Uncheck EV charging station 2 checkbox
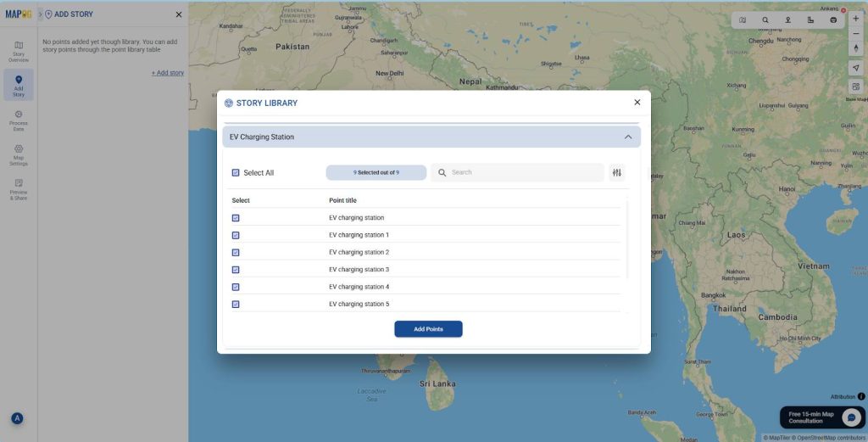This screenshot has width=868, height=442. (236, 253)
